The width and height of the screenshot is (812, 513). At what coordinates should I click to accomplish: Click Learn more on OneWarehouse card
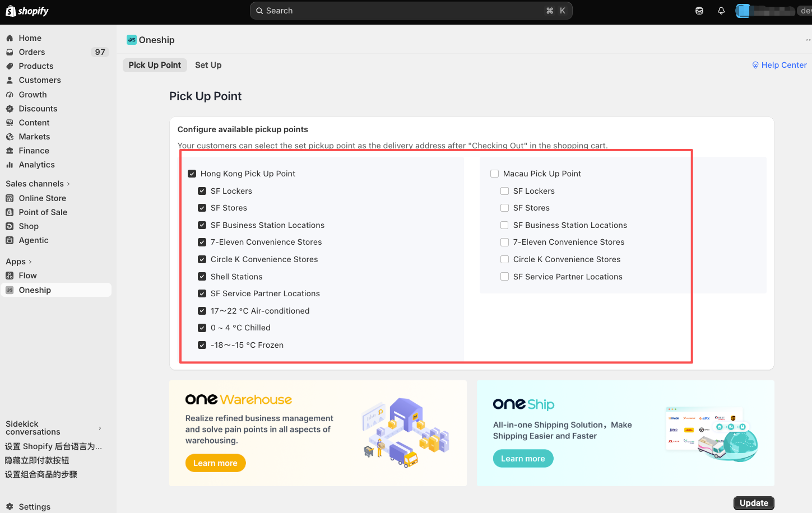point(215,463)
